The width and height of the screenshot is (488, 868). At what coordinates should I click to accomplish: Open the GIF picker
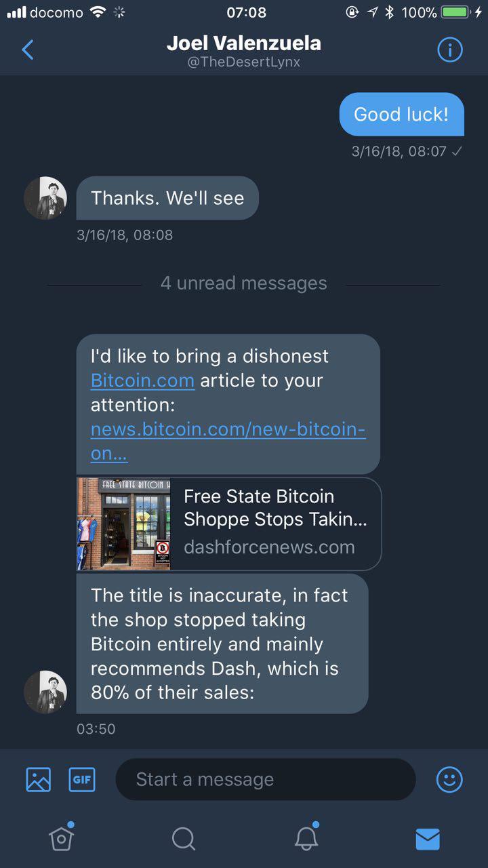coord(82,779)
